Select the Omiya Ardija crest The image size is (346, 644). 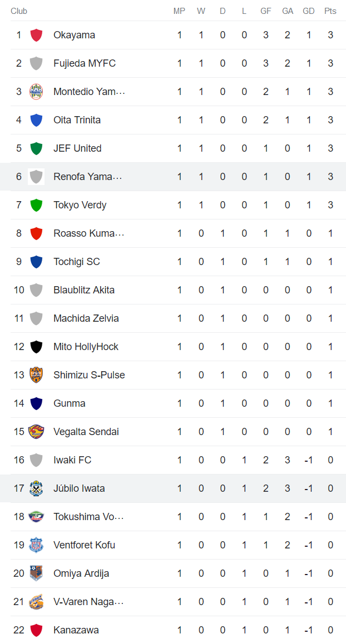tap(36, 573)
